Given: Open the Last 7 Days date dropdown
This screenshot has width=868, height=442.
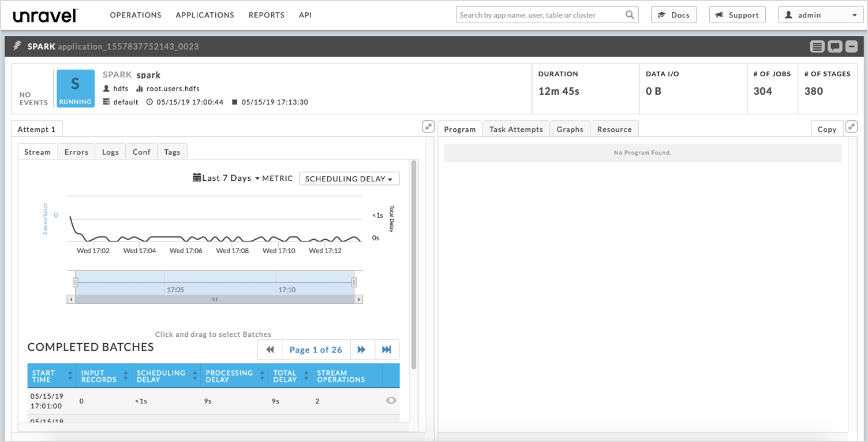Looking at the screenshot, I should coord(226,179).
